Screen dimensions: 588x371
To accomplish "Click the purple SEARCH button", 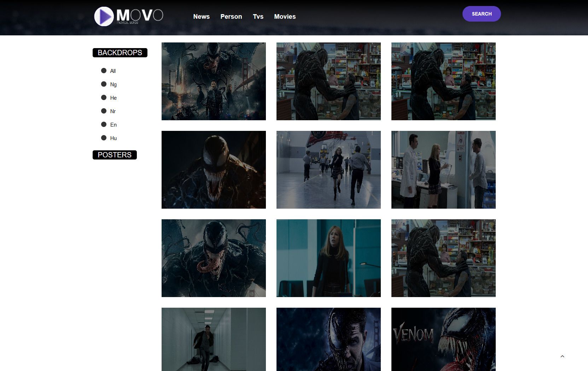I will click(482, 14).
